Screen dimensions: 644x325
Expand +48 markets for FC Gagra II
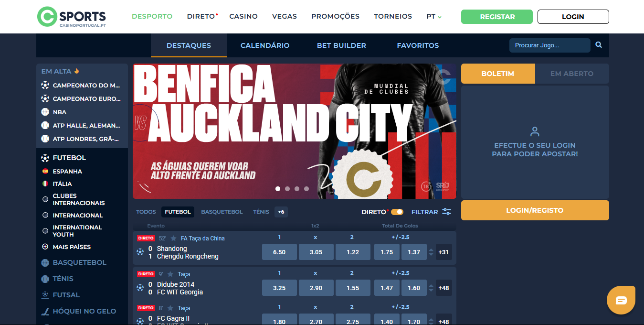(444, 319)
